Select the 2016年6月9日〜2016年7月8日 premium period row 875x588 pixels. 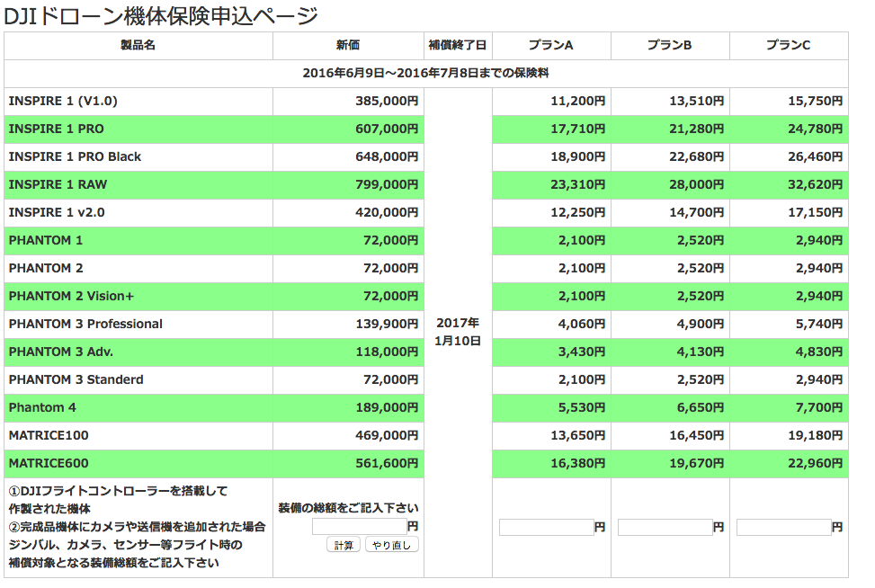click(x=425, y=73)
